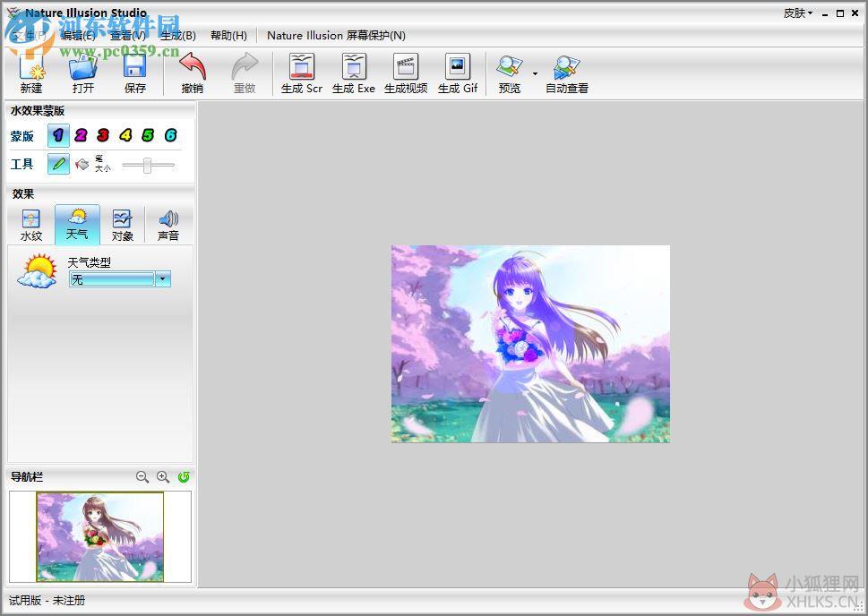
Task: Switch to the 对象 effect tab
Action: point(123,225)
